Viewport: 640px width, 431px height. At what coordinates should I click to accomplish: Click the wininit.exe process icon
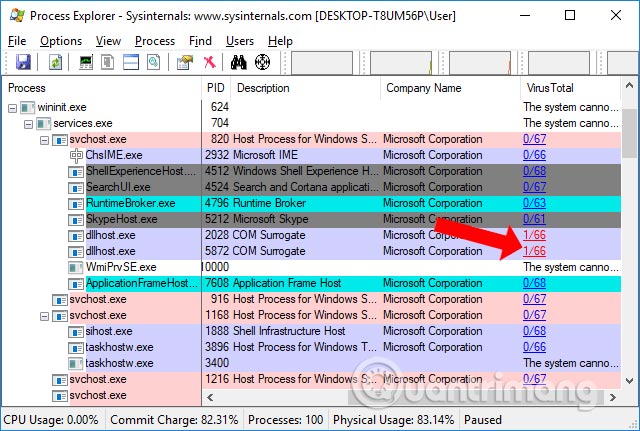[x=28, y=108]
